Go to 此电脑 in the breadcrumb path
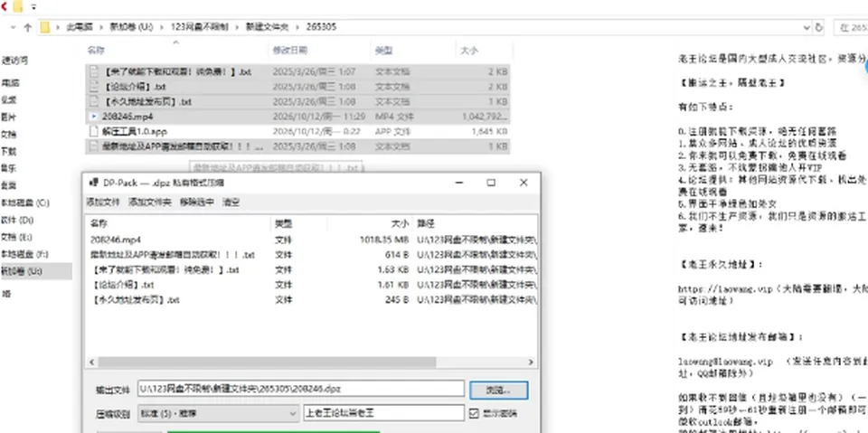 point(80,27)
